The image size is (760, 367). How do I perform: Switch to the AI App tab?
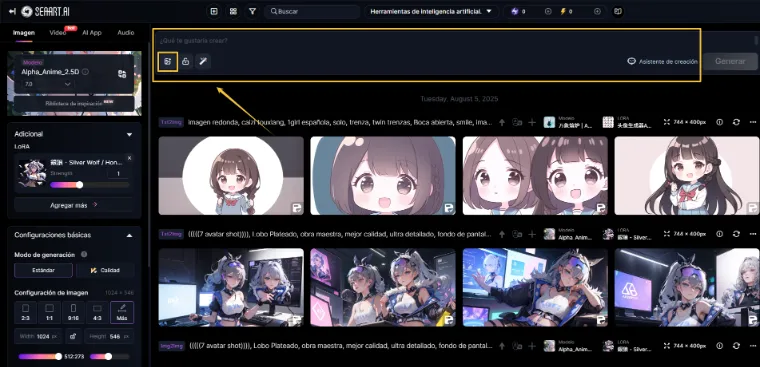point(92,33)
